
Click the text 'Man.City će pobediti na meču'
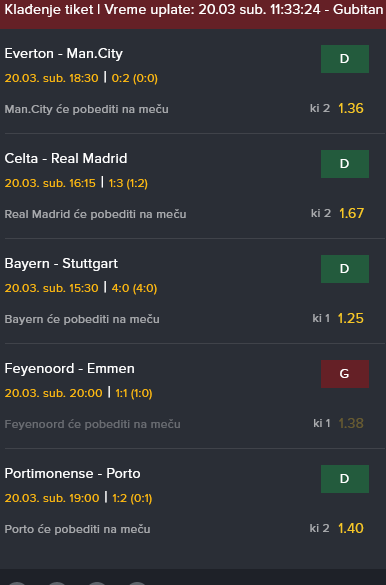coord(87,109)
